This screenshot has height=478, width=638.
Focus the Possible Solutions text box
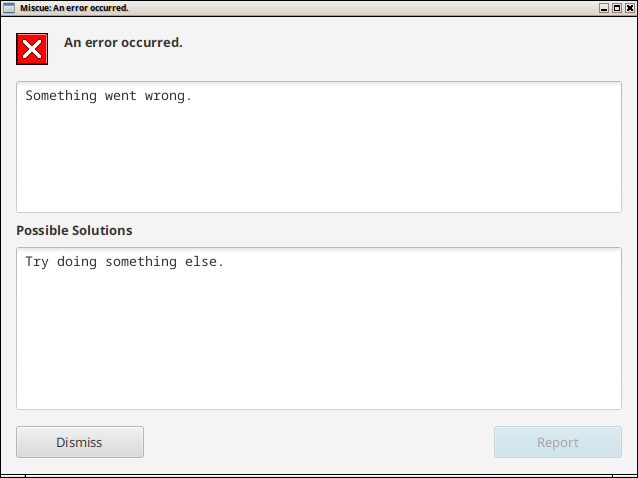click(x=319, y=328)
